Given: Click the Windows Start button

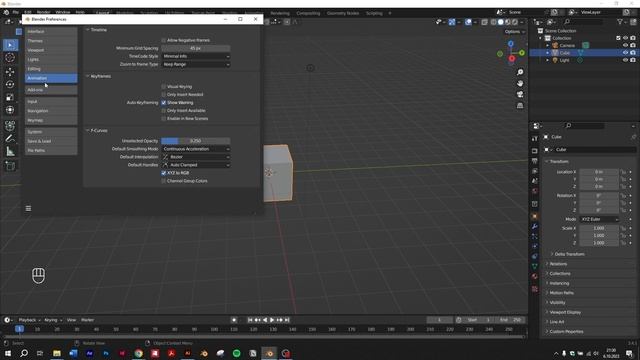Looking at the screenshot, I should tap(8, 353).
